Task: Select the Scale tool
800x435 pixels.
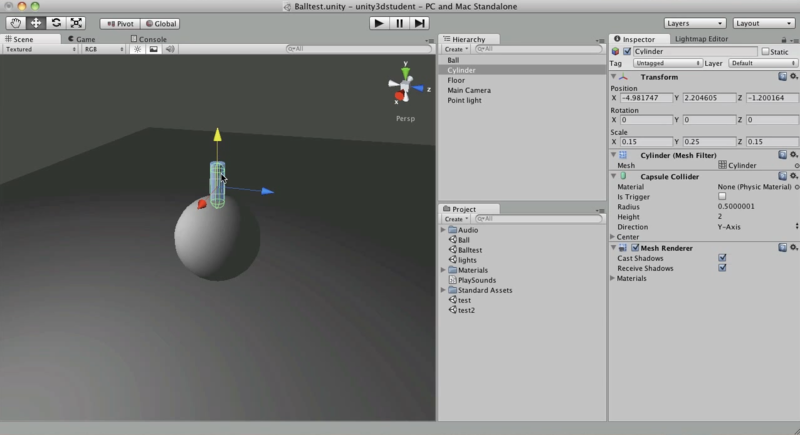Action: (76, 23)
